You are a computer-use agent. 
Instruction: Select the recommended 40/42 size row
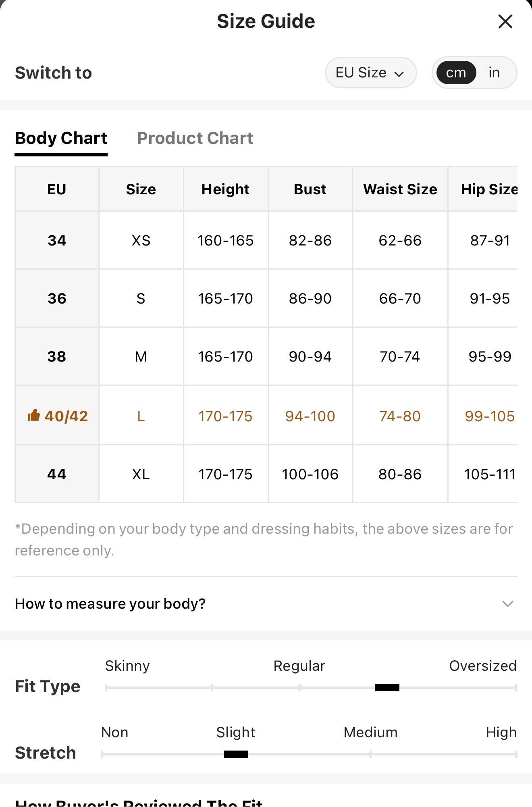[x=266, y=416]
